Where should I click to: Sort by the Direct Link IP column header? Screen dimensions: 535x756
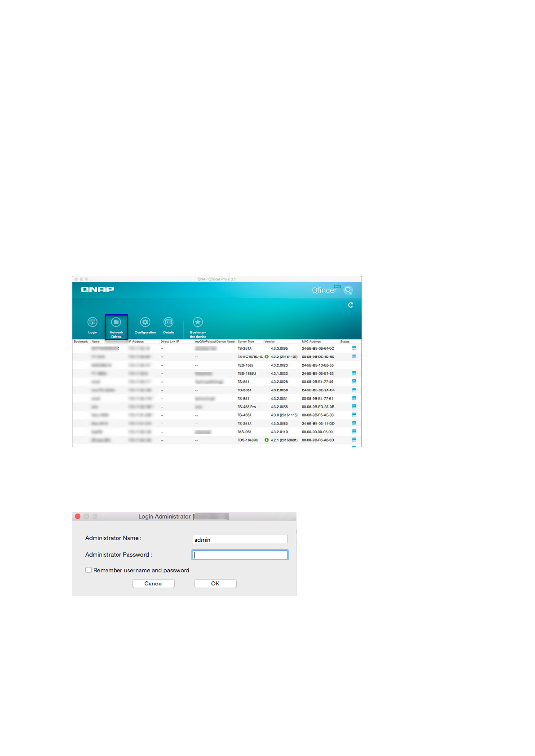pos(170,342)
